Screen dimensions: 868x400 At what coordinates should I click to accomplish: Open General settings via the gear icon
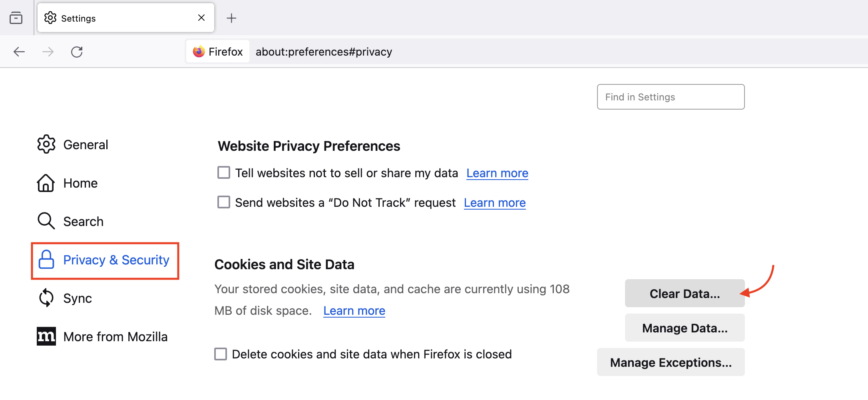click(x=46, y=144)
